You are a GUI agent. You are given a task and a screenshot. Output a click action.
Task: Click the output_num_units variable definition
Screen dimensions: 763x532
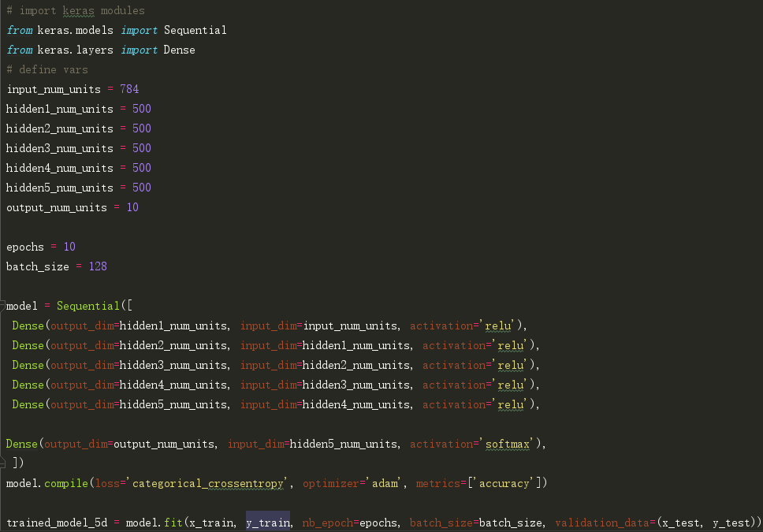coord(56,207)
